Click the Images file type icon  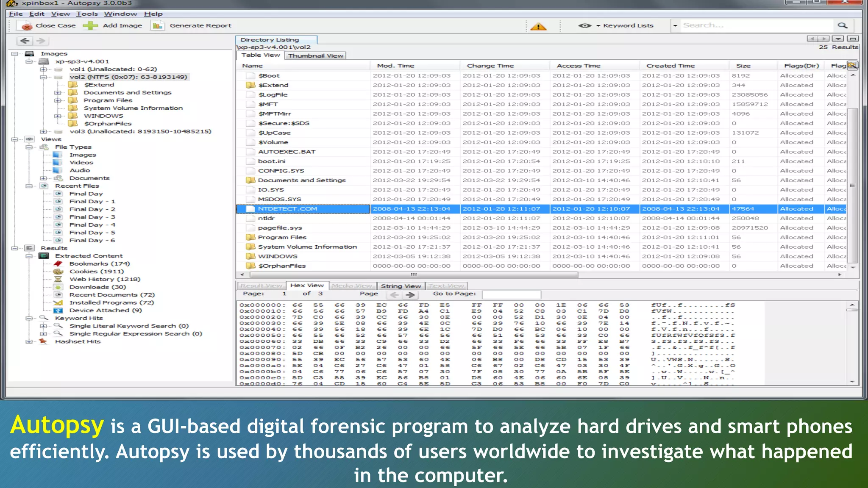click(57, 155)
